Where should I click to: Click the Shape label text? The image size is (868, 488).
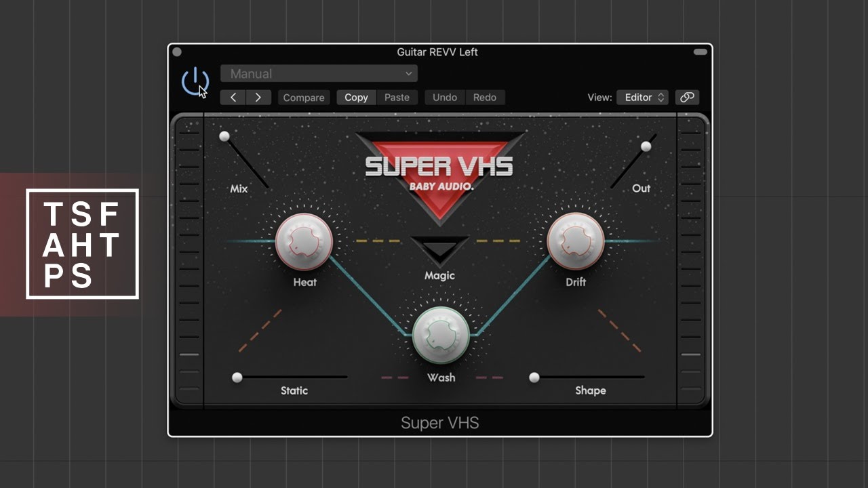click(591, 390)
